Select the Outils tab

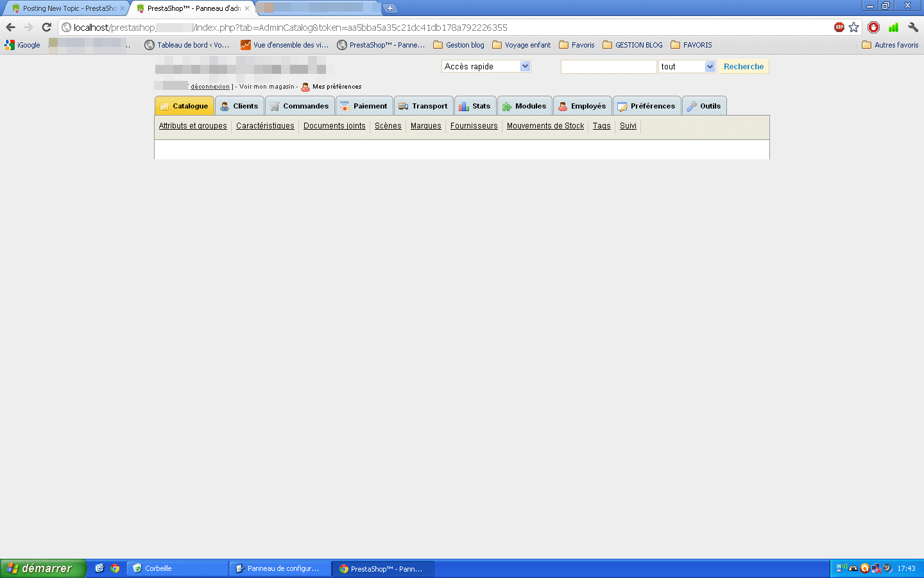point(704,106)
